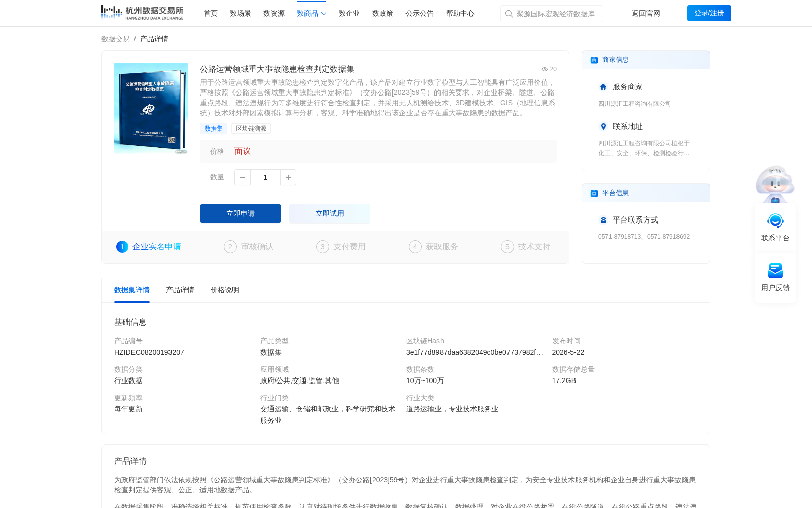812x508 pixels.
Task: Click the 区块链溯源 tag
Action: 251,129
